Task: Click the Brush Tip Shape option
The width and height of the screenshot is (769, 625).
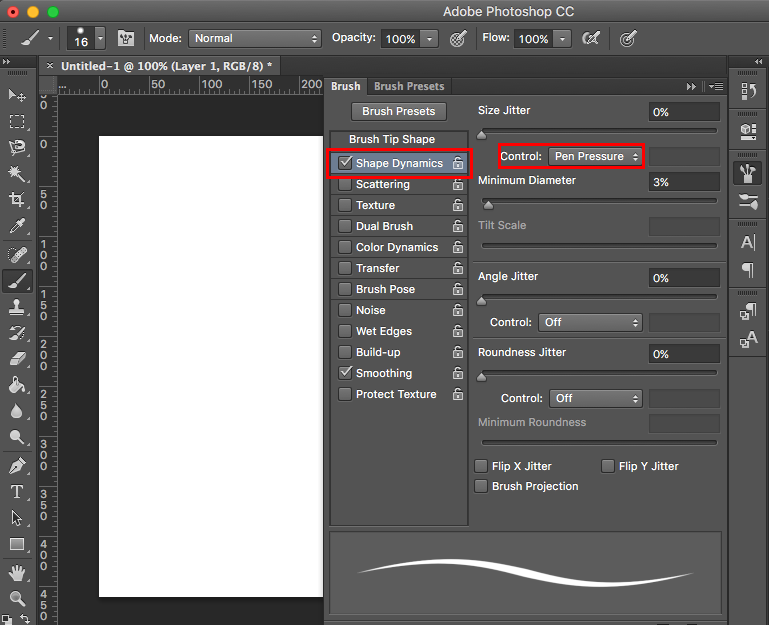Action: (392, 139)
